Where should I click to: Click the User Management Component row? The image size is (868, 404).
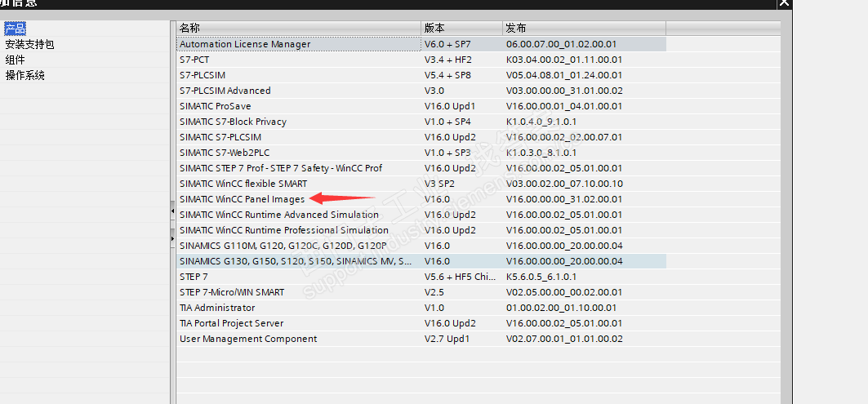248,339
